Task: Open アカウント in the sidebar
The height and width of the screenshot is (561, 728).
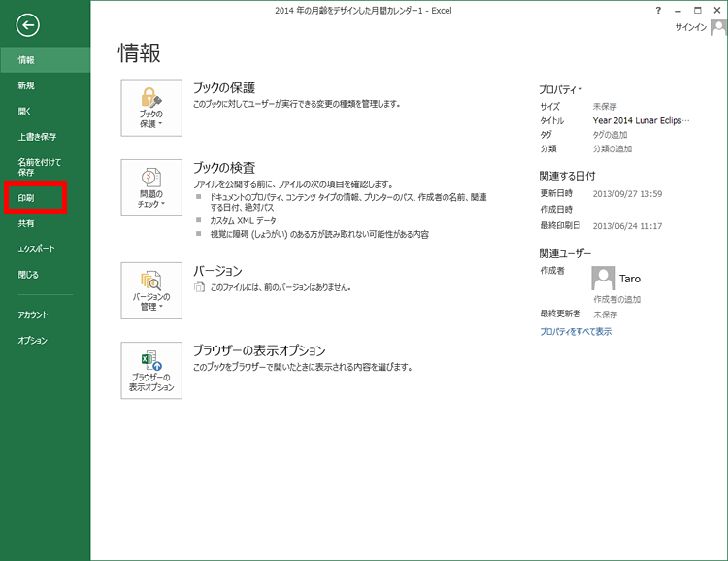Action: click(45, 314)
